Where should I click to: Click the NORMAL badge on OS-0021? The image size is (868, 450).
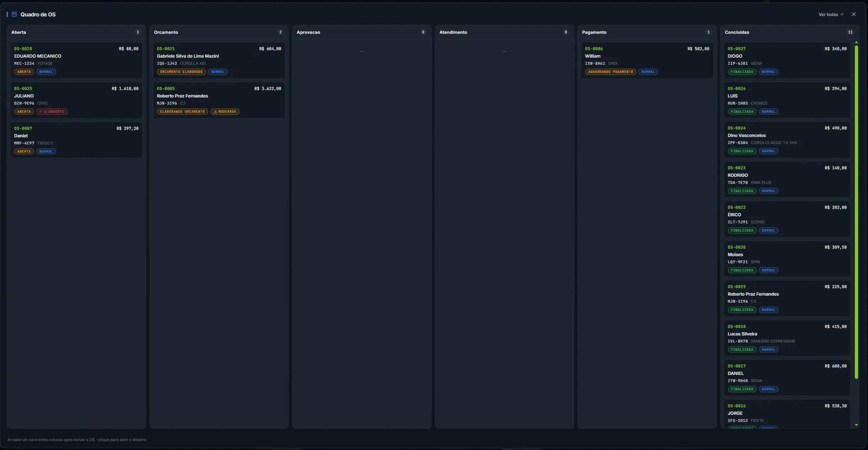(x=218, y=72)
